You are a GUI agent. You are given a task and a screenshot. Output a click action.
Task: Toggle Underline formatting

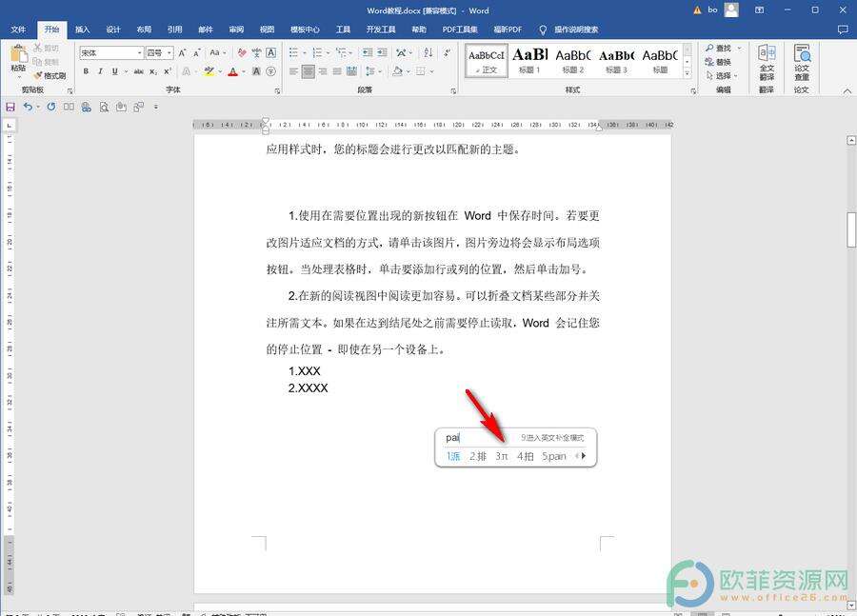(x=115, y=71)
